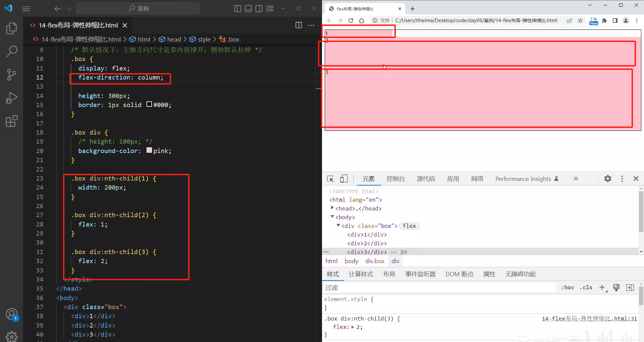Toggle .cls class editor
Viewport: 644px width, 342px height.
586,287
